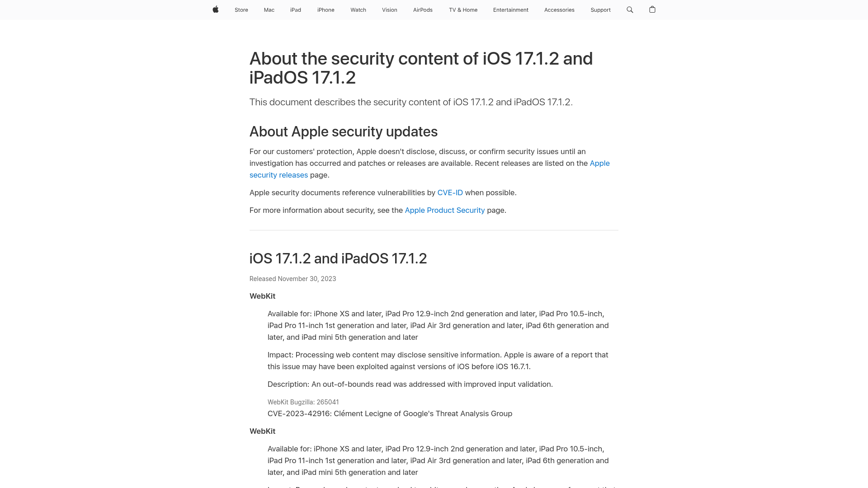The image size is (868, 488).
Task: Click the CVE-ID hyperlink
Action: (449, 192)
